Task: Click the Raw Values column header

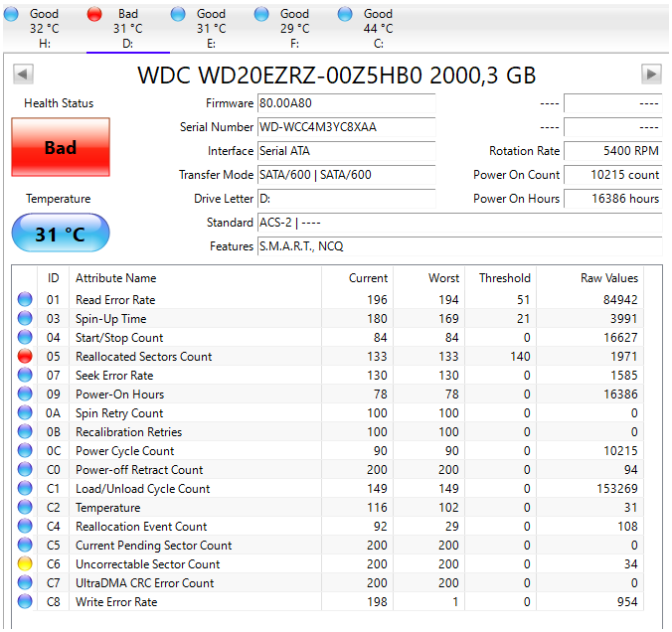Action: tap(590, 278)
